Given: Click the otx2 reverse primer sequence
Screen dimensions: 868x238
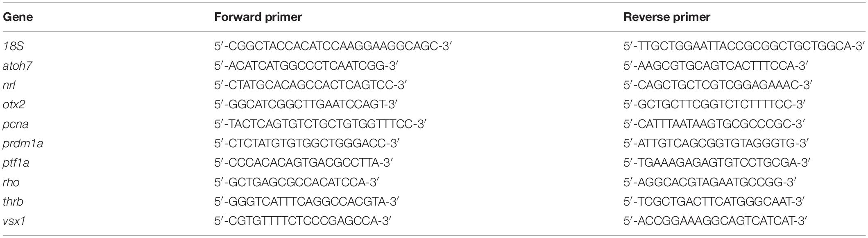Looking at the screenshot, I should coord(714,104).
